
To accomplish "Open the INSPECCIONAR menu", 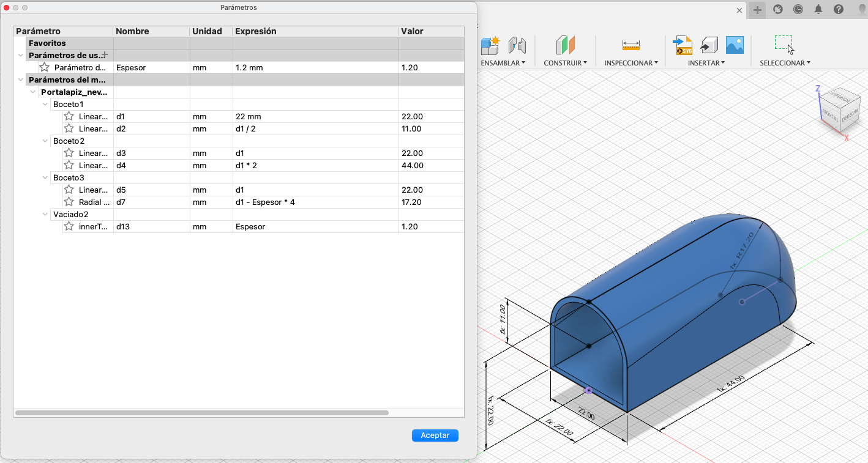I will tap(630, 63).
